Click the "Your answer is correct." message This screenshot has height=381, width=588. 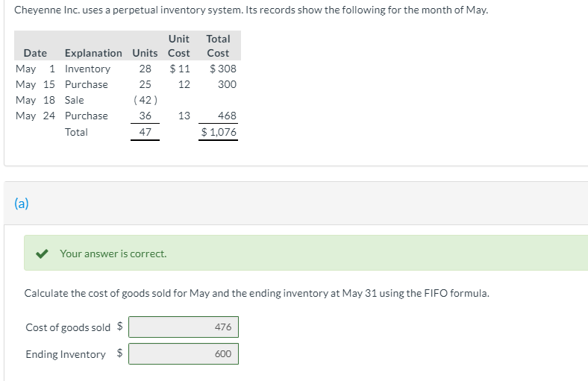[113, 254]
